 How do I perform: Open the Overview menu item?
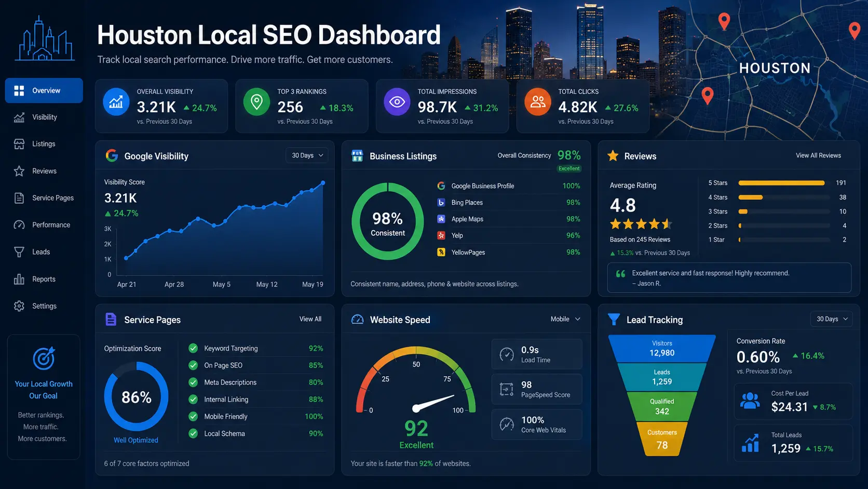tap(44, 90)
